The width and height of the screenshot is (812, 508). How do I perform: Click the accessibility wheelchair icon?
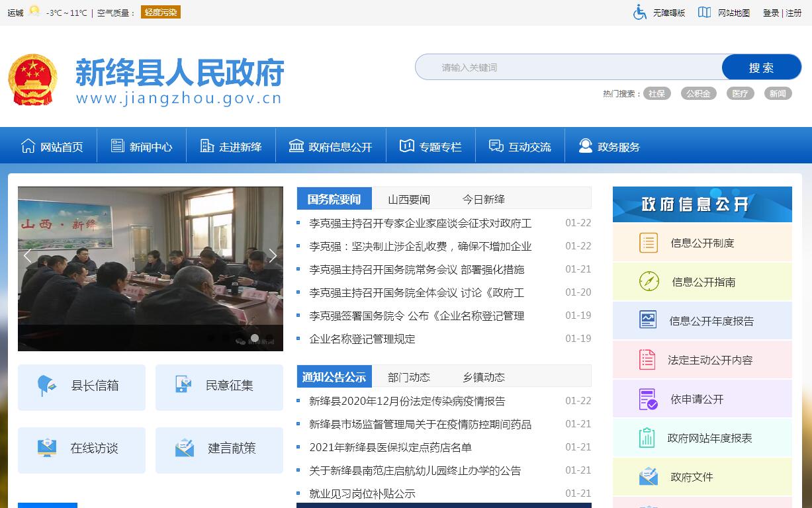click(639, 13)
